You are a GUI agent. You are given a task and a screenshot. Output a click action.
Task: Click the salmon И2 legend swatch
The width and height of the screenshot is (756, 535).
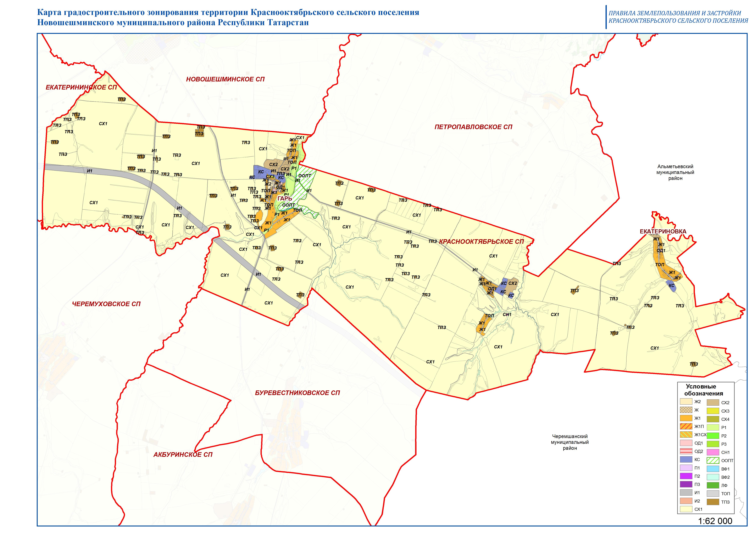click(686, 501)
